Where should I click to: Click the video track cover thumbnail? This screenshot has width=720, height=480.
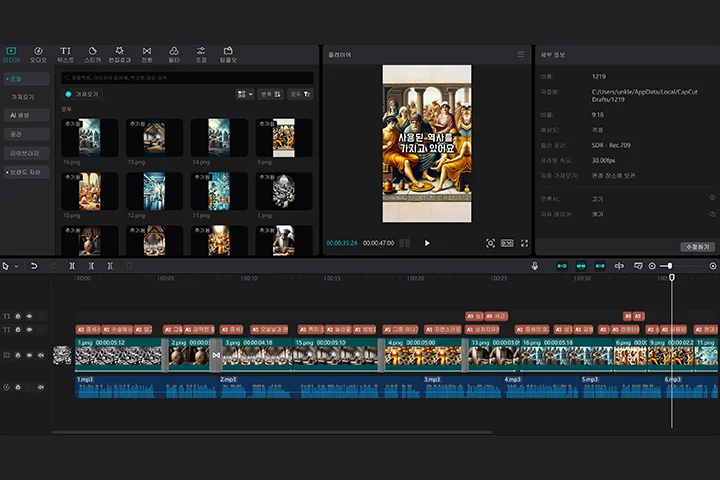click(x=62, y=355)
